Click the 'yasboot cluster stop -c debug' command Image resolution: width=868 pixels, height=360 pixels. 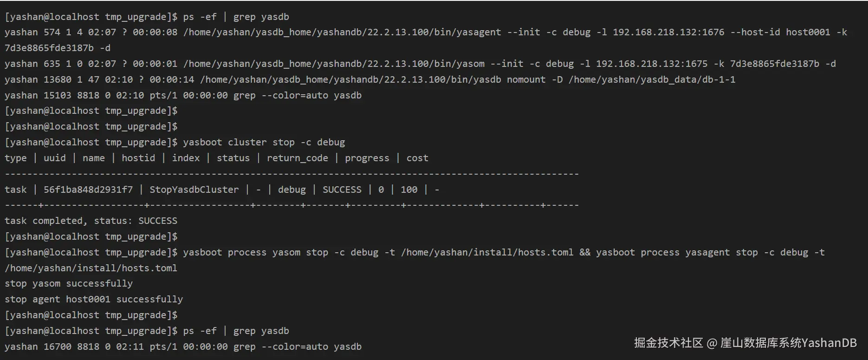point(264,142)
